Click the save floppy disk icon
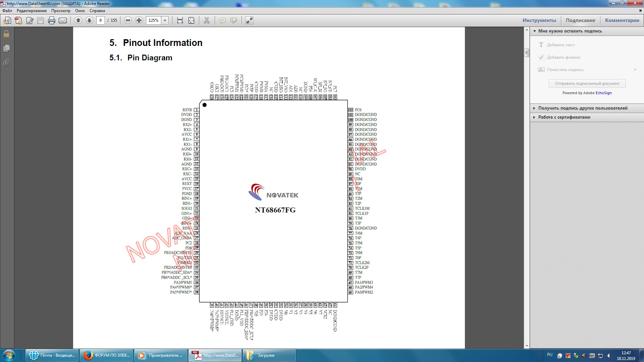Image resolution: width=644 pixels, height=362 pixels. tap(41, 20)
